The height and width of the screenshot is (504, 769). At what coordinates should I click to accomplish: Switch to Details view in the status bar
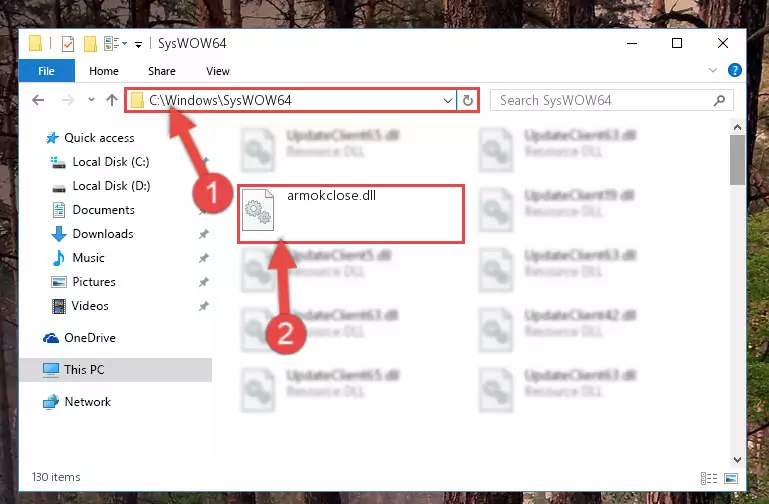click(709, 478)
